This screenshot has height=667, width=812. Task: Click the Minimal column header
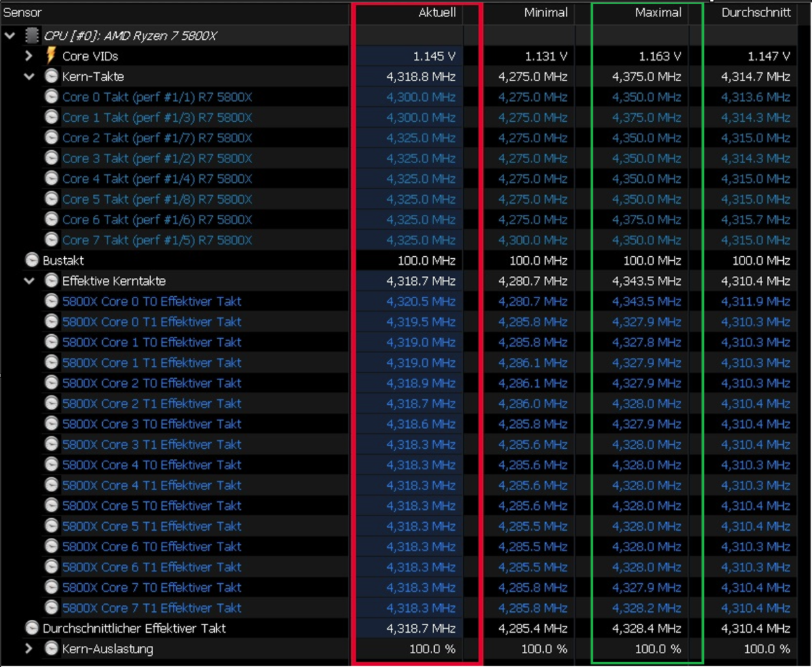point(545,12)
